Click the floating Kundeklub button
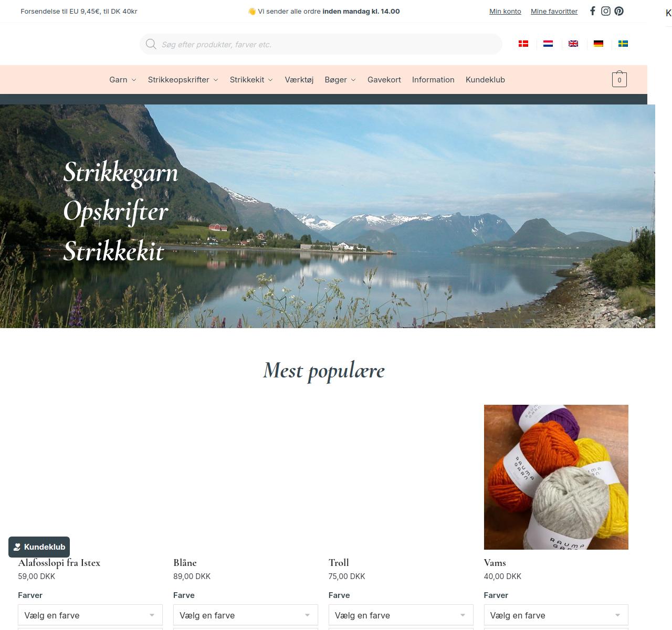The width and height of the screenshot is (672, 630). [x=39, y=547]
